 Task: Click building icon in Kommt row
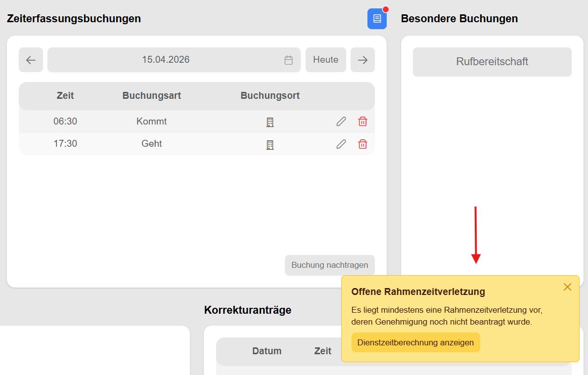pyautogui.click(x=270, y=122)
